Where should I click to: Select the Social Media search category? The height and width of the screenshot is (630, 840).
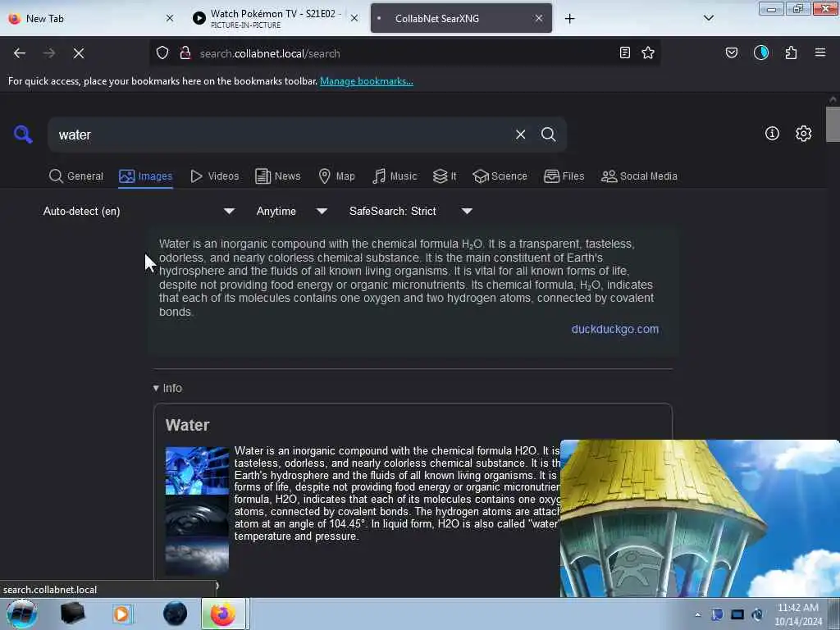point(640,176)
